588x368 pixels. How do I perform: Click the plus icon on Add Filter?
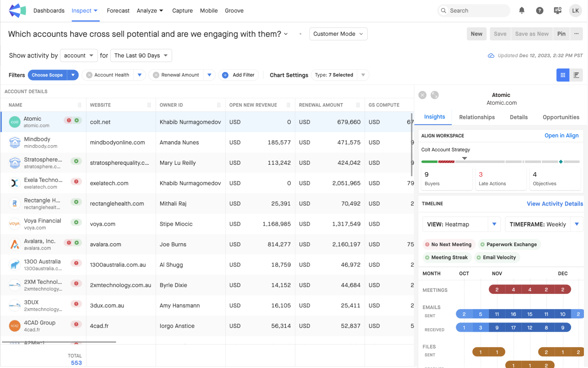[225, 75]
